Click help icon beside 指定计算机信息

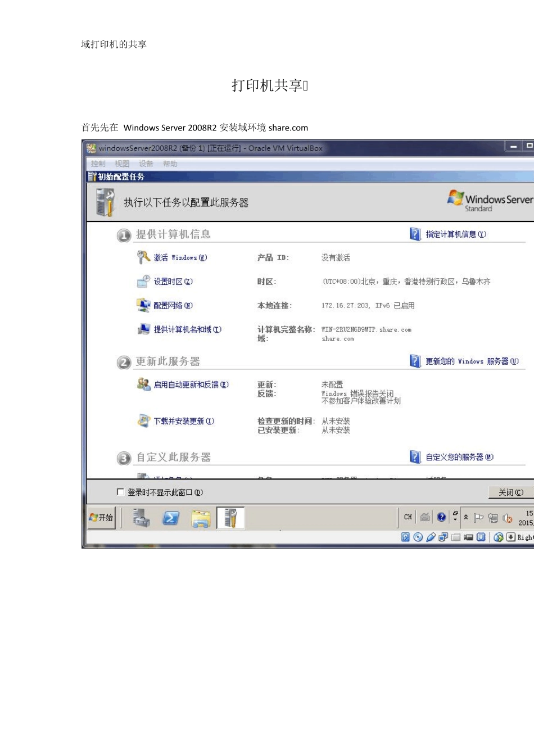coord(415,234)
